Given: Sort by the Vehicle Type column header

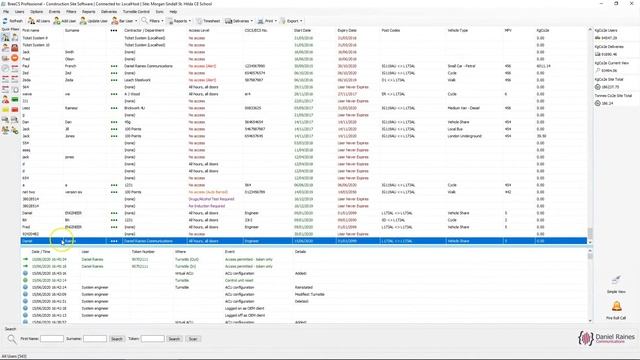Looking at the screenshot, I should (x=458, y=31).
